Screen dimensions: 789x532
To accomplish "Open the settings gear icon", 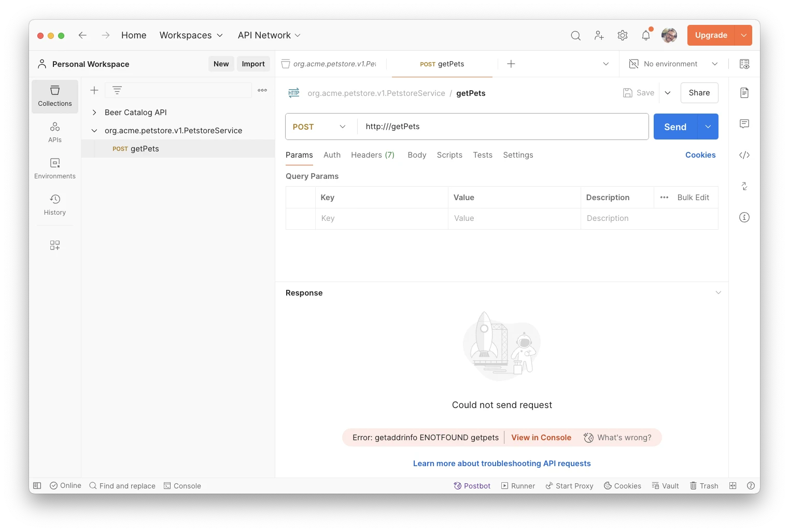I will tap(623, 35).
